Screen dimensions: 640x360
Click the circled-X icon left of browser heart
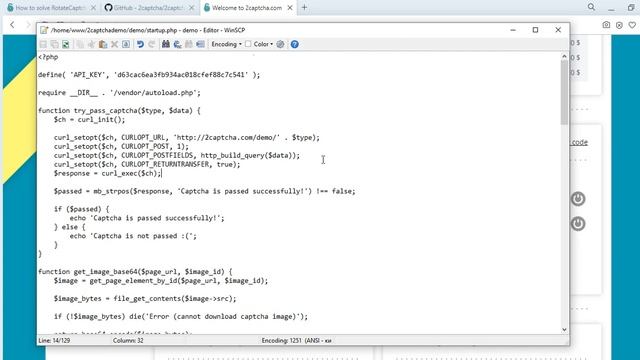pos(619,25)
